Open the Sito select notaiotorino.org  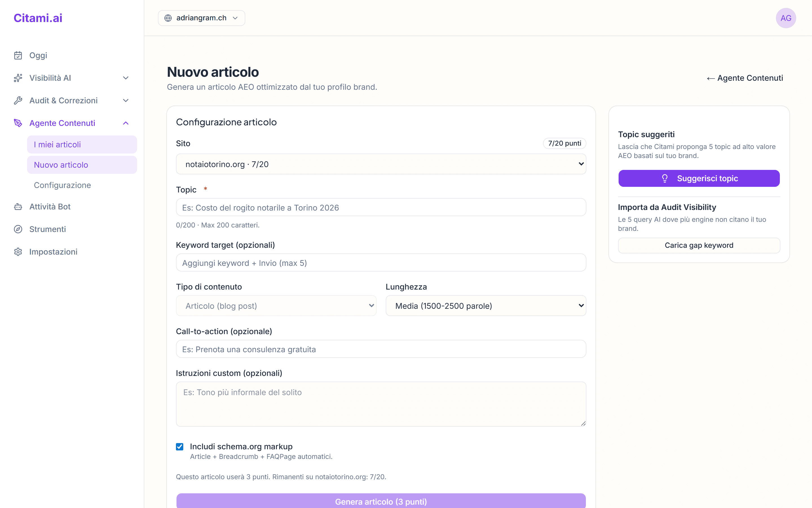381,164
